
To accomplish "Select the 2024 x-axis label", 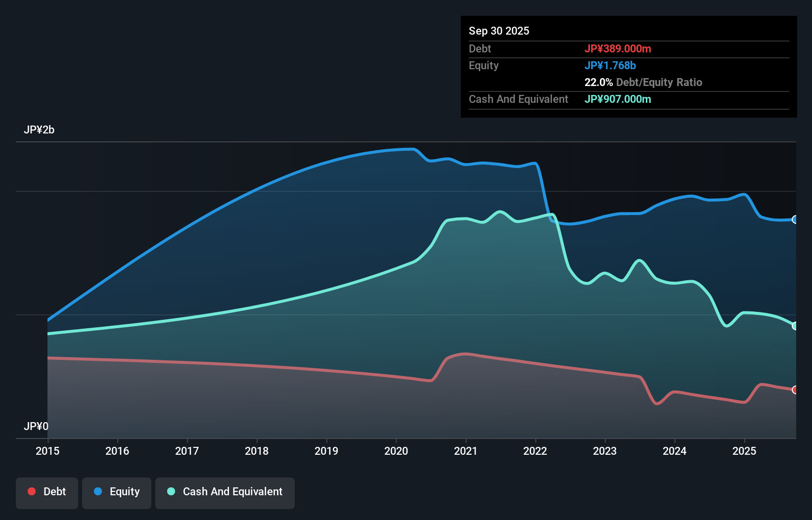I will pos(675,451).
